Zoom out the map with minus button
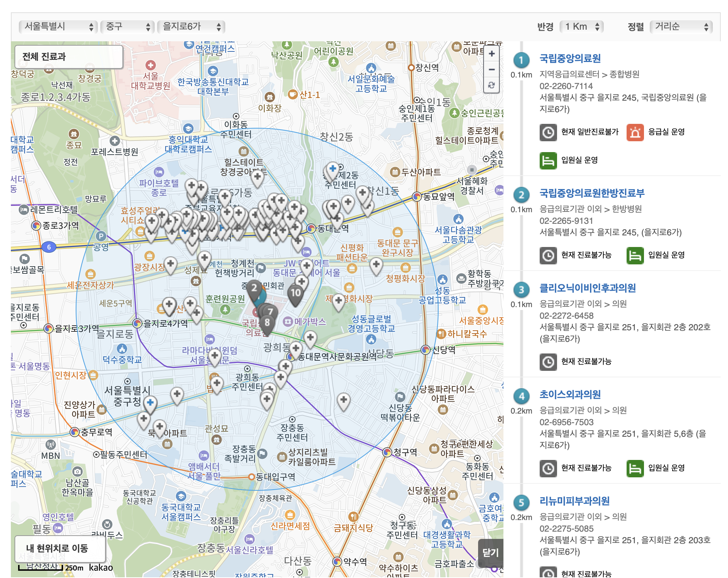Viewport: 728px width, 578px height. pos(491,70)
